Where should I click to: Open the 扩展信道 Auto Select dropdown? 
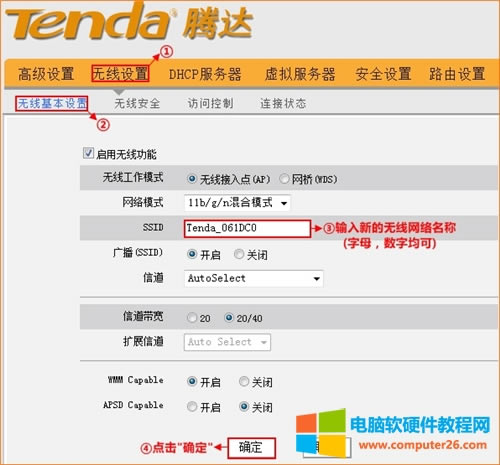tap(227, 342)
